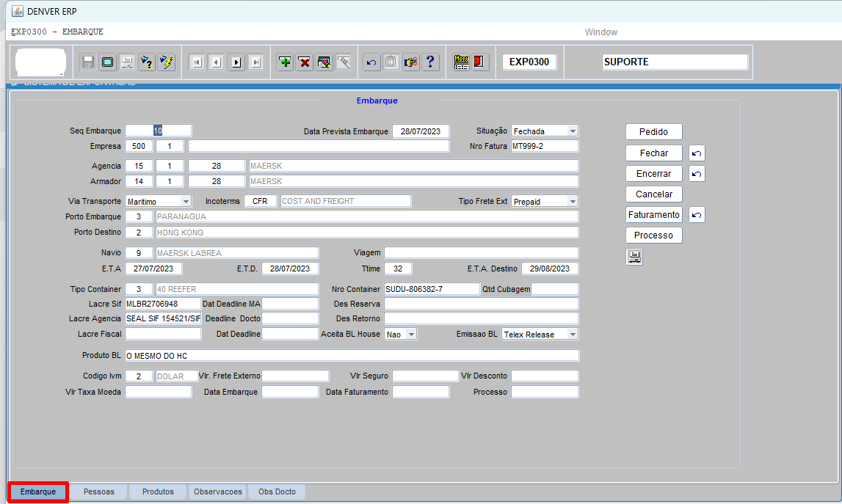Image resolution: width=842 pixels, height=504 pixels.
Task: Go to the last record
Action: (x=256, y=62)
